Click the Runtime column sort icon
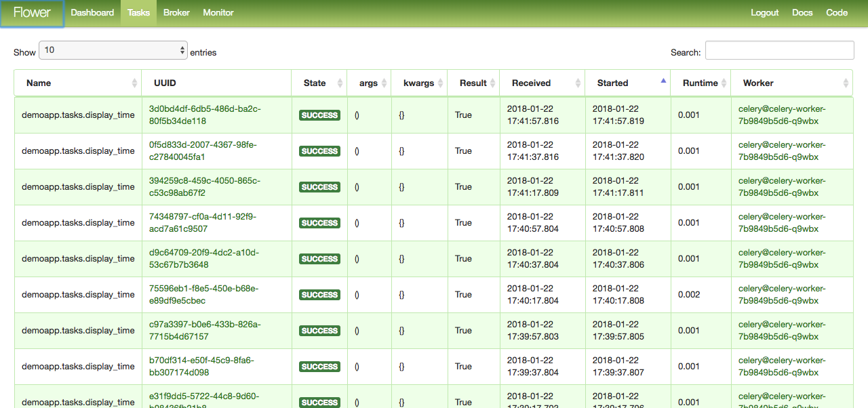The height and width of the screenshot is (408, 868). [x=723, y=83]
